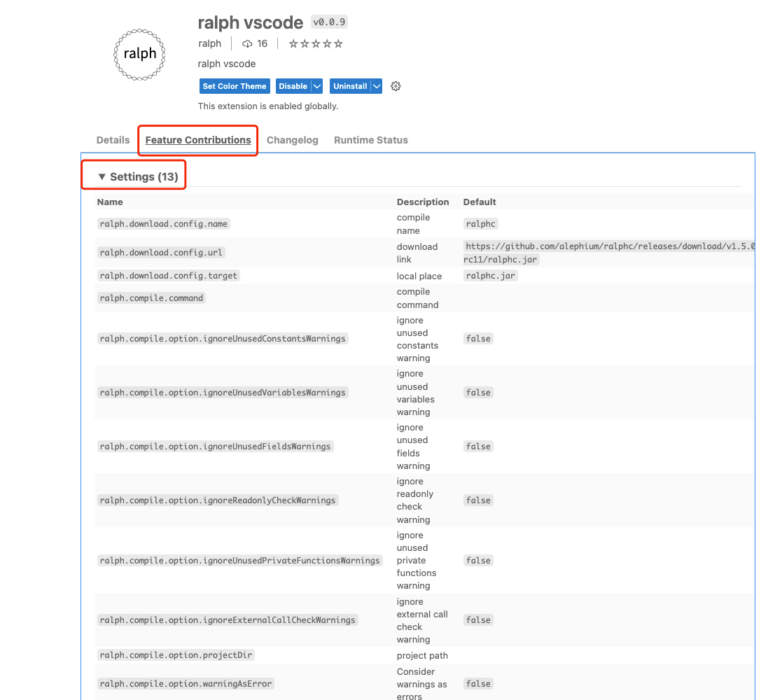Click default value ralphc.jar
The image size is (775, 700).
pyautogui.click(x=490, y=276)
